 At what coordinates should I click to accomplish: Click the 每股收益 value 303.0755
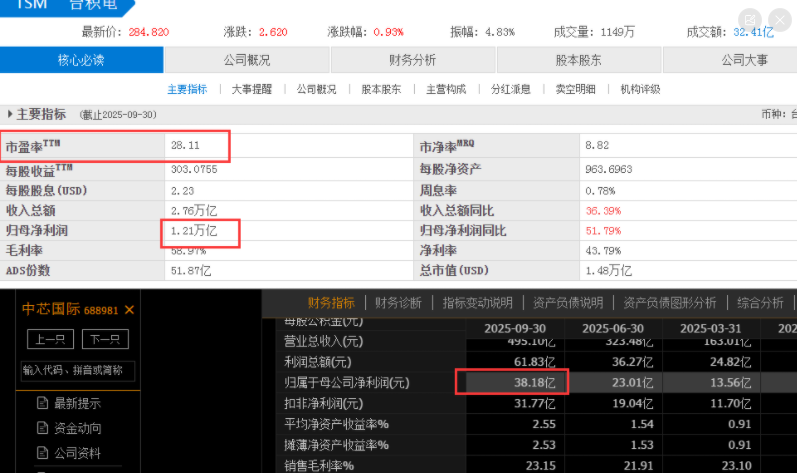[x=194, y=169]
